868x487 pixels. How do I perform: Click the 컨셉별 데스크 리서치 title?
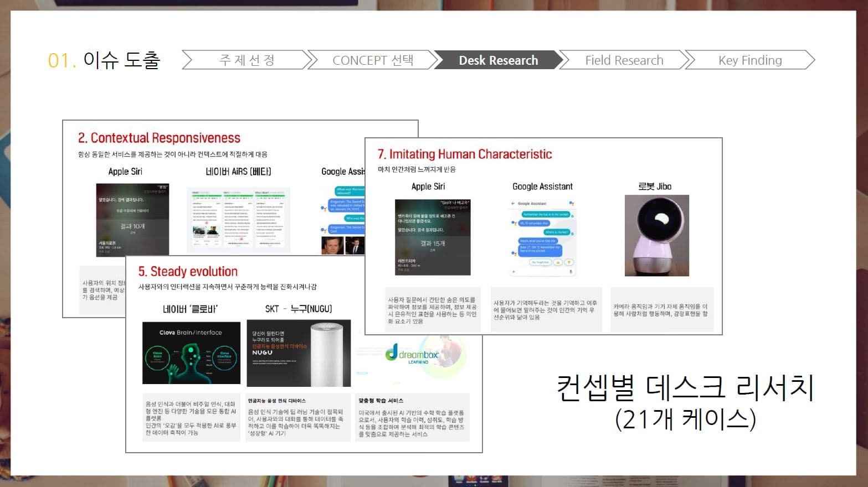[685, 387]
